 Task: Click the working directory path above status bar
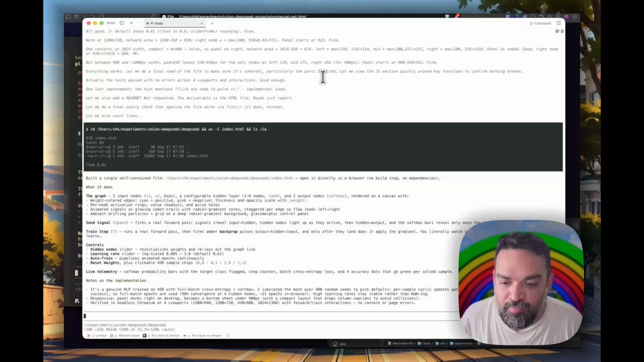pos(125,325)
